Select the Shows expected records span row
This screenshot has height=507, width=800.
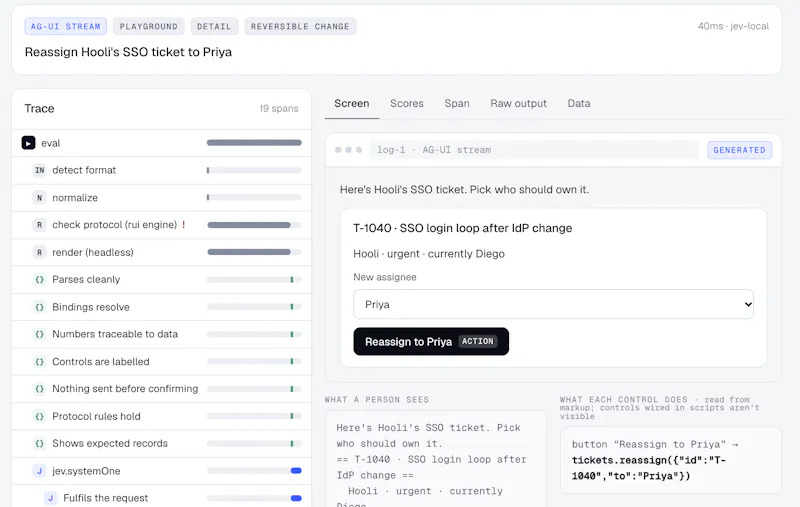[162, 443]
